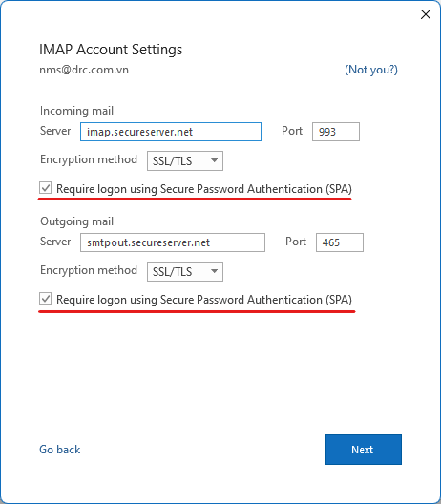Focus the incoming server field imap.secureserver.net
Screen dimensions: 441x504
(171, 132)
